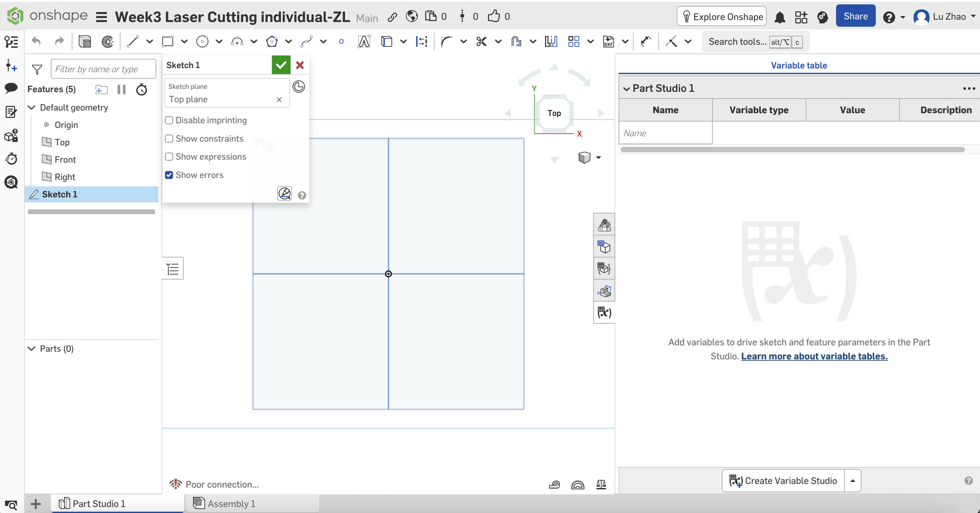Accept Sketch 1 with green checkmark
Viewport: 980px width, 513px height.
click(281, 65)
